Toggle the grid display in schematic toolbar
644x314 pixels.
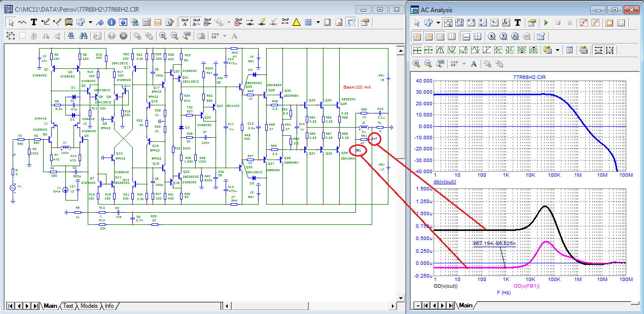308,22
